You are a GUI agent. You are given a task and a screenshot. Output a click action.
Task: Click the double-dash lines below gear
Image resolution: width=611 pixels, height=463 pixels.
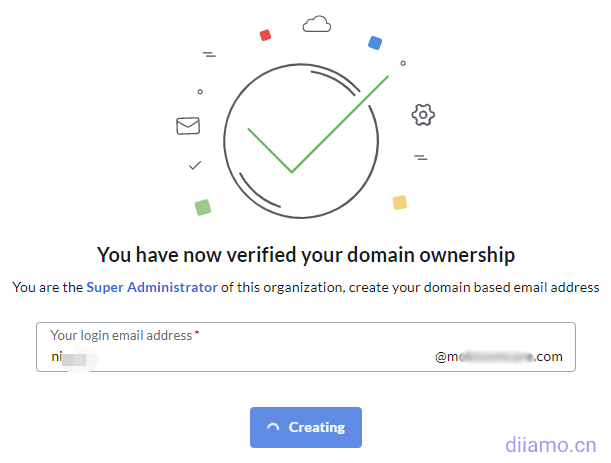coord(421,157)
